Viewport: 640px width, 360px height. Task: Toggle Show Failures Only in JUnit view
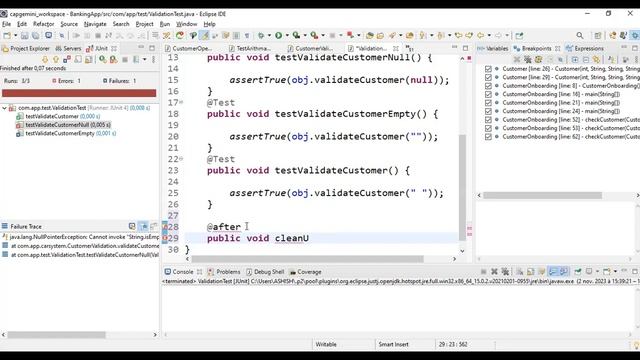67,60
